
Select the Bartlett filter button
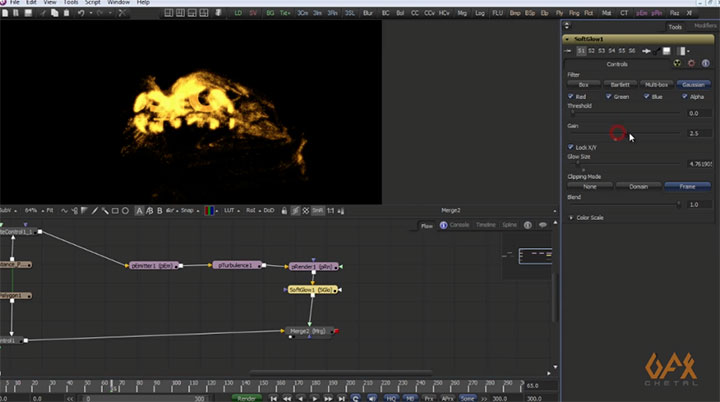coord(620,85)
